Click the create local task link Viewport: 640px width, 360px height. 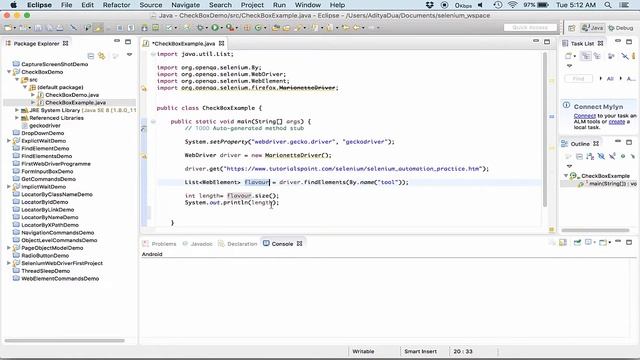(x=616, y=122)
